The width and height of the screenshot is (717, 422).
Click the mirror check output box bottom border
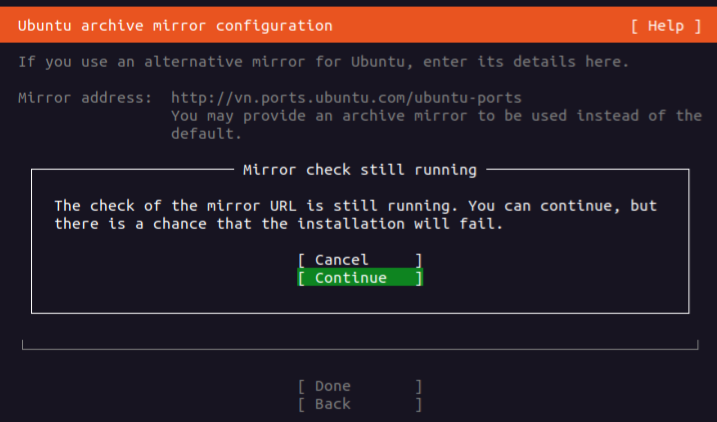pyautogui.click(x=359, y=349)
